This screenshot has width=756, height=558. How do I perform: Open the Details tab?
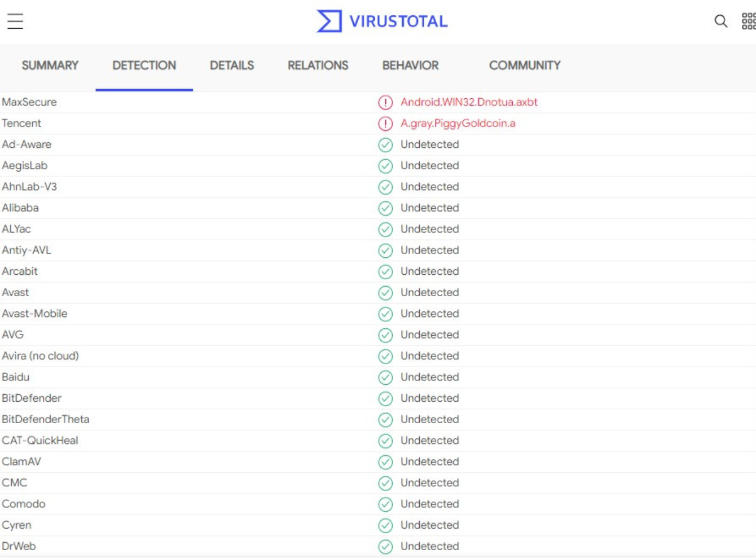click(232, 65)
